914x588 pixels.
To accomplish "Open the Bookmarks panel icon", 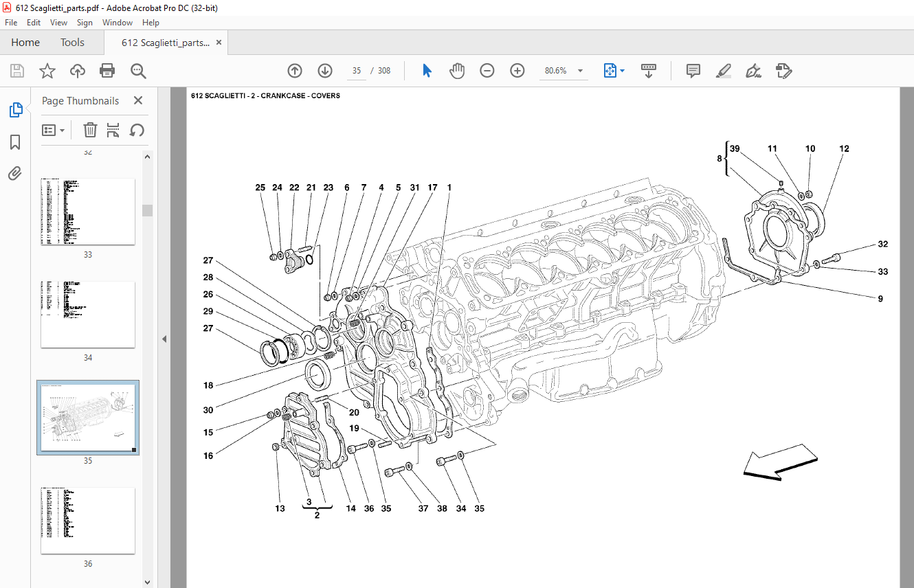I will (15, 142).
